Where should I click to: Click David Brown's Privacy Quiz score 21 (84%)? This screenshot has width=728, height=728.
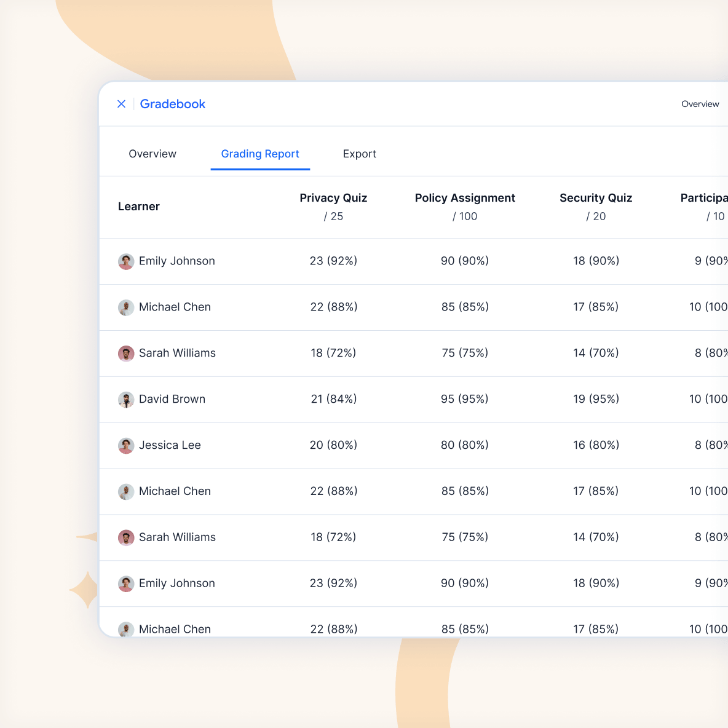(333, 399)
